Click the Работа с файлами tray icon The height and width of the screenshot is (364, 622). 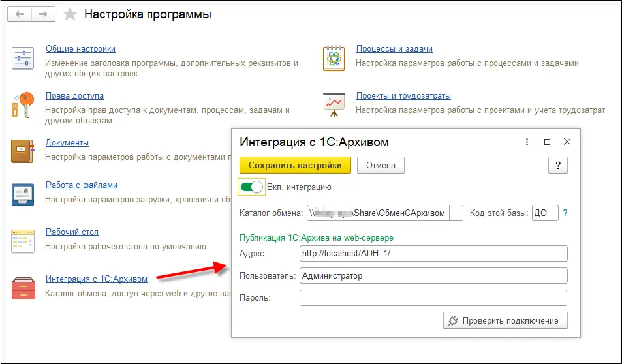pos(23,194)
